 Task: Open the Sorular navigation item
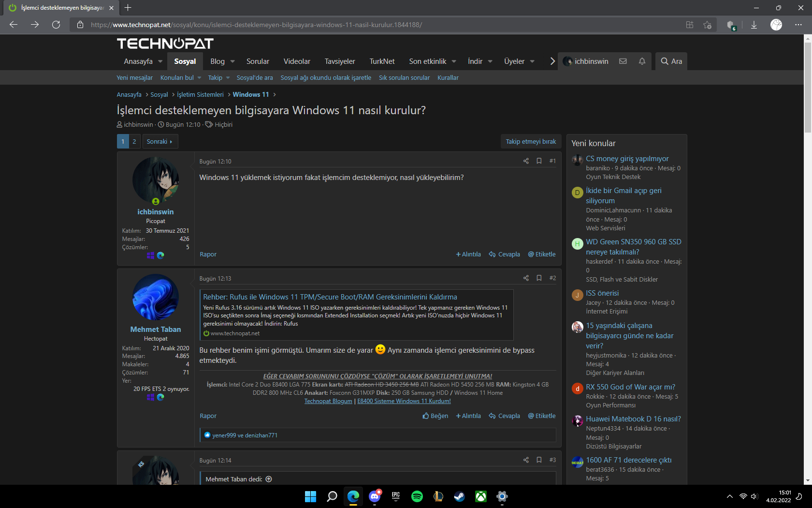click(258, 61)
